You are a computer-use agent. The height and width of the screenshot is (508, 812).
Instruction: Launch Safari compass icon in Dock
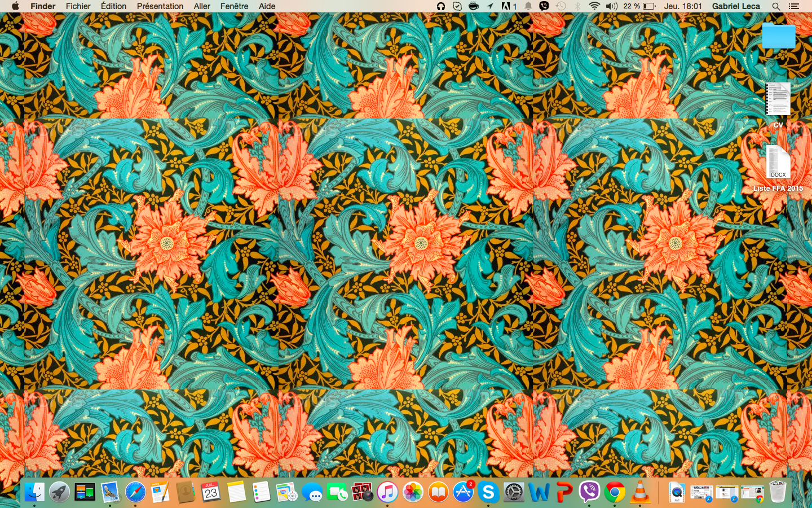tap(135, 492)
